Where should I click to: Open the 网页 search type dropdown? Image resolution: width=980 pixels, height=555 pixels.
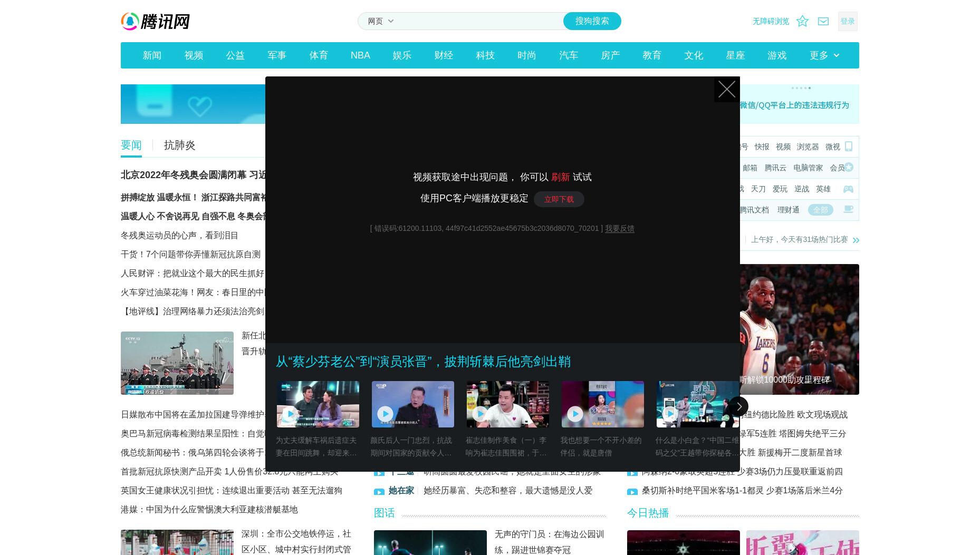click(381, 21)
